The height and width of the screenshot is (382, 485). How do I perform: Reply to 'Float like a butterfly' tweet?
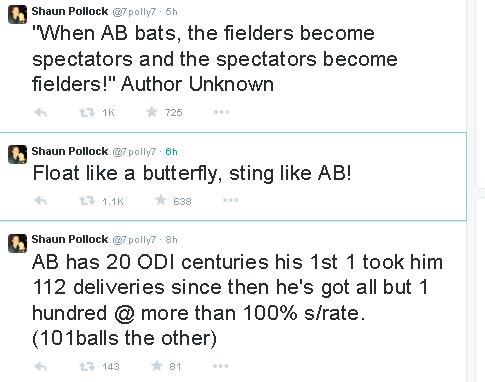(x=41, y=201)
